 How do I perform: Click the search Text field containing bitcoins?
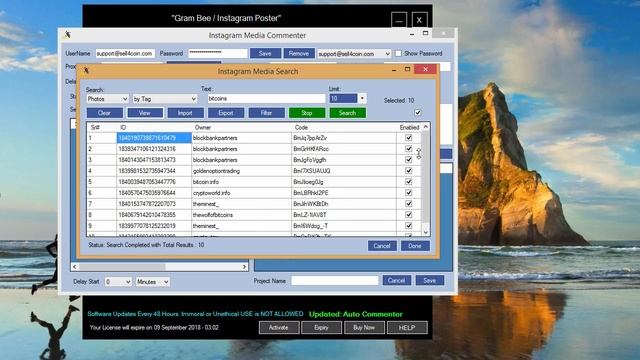click(266, 98)
